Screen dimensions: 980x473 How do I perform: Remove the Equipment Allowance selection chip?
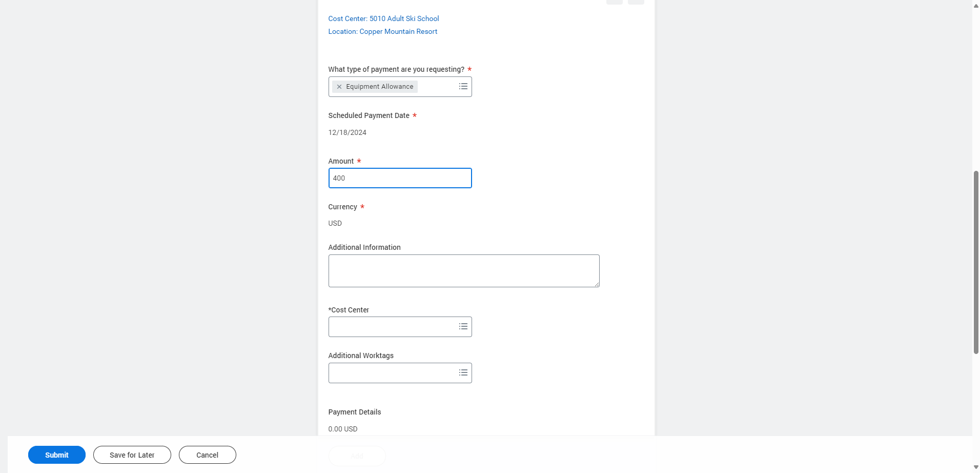tap(339, 87)
